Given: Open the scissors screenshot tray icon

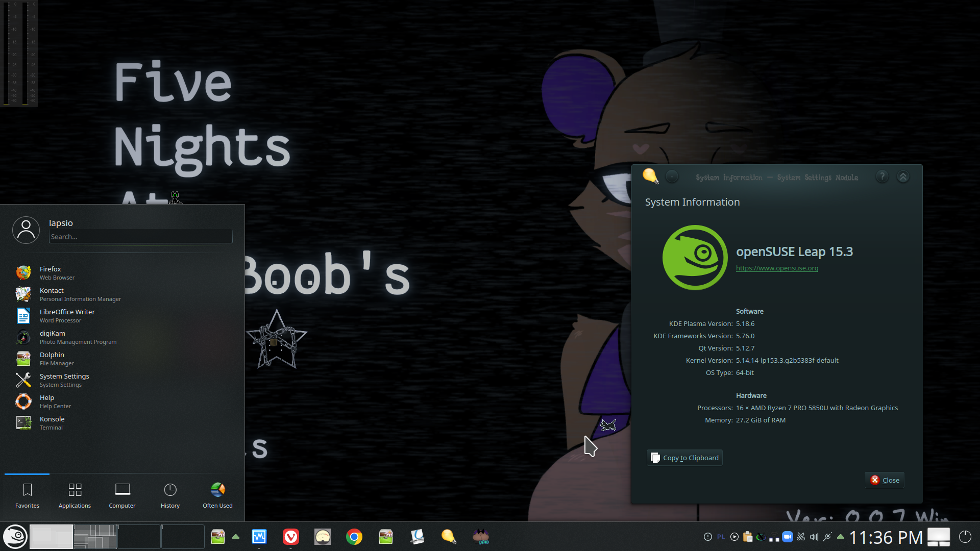Looking at the screenshot, I should [x=801, y=537].
